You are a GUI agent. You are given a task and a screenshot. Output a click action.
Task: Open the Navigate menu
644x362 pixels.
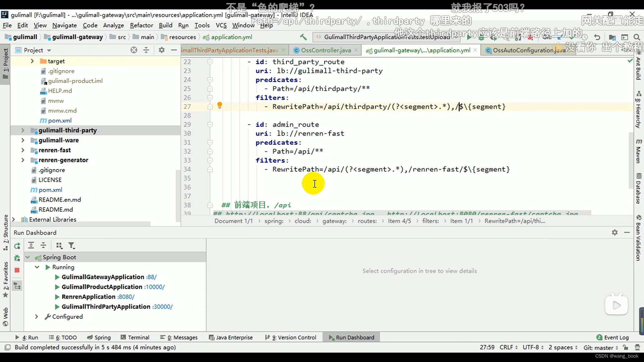64,25
